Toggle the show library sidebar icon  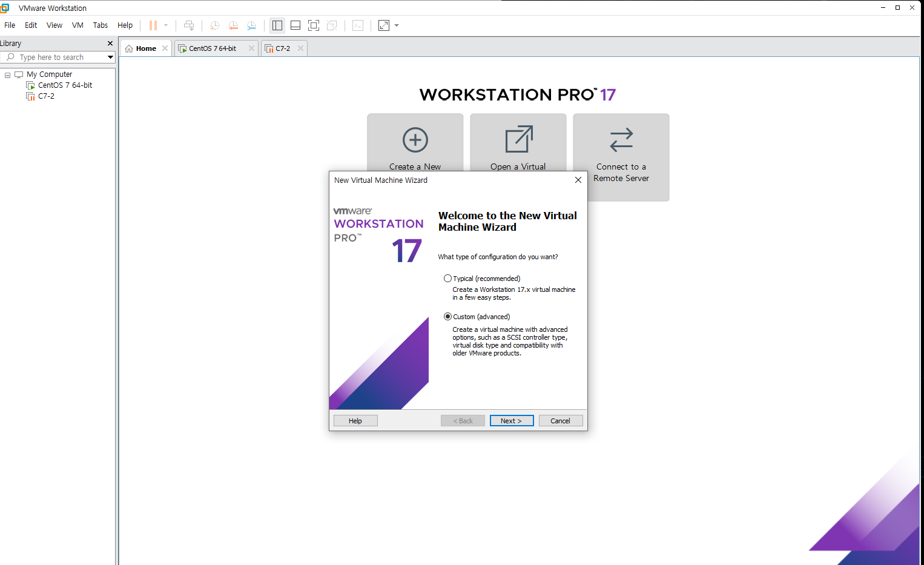click(277, 25)
